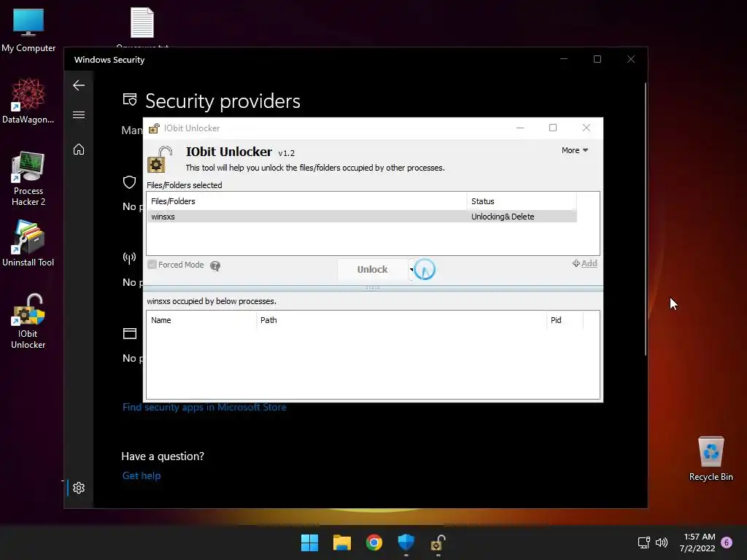Minimize the Windows Security window
The width and height of the screenshot is (747, 560).
pos(564,59)
